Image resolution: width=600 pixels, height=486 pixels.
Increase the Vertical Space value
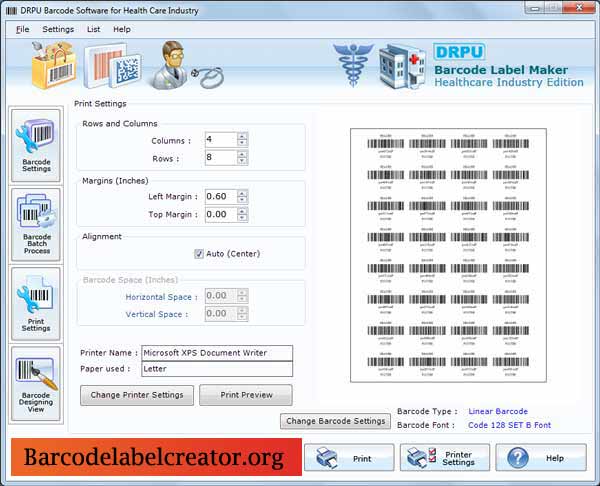[x=242, y=310]
